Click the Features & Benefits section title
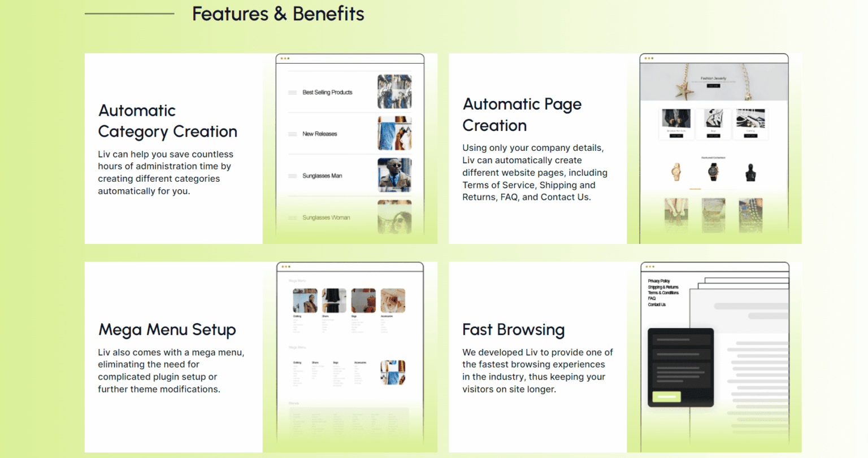 [x=278, y=14]
